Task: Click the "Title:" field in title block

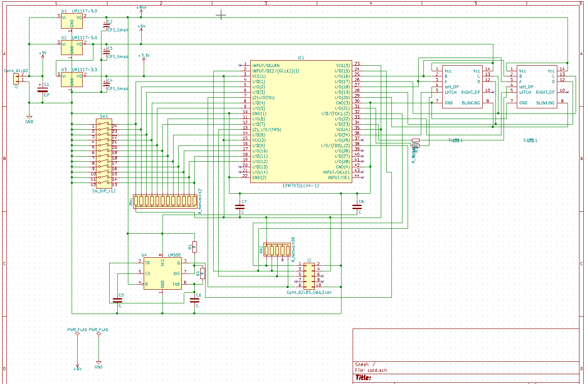Action: pyautogui.click(x=363, y=378)
